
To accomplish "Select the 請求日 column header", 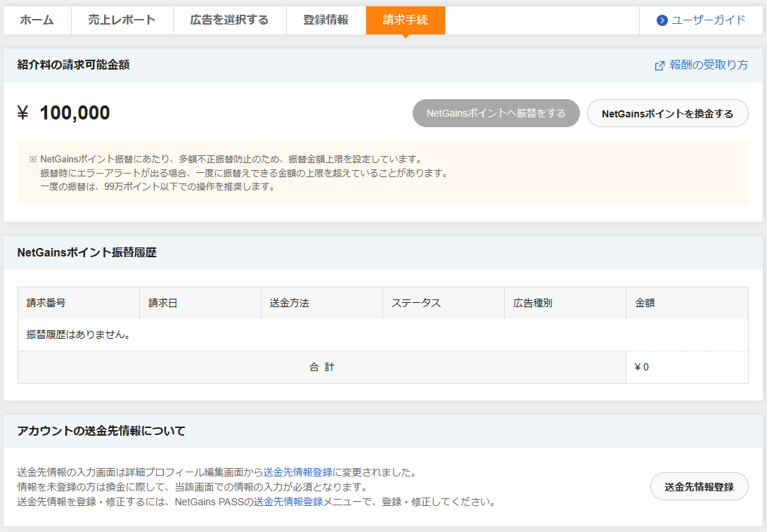I will [162, 303].
